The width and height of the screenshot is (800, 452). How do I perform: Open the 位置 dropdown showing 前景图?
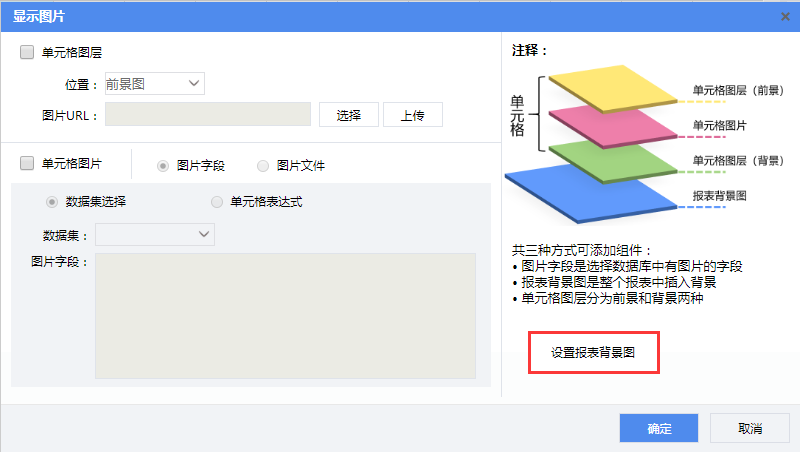tap(154, 84)
